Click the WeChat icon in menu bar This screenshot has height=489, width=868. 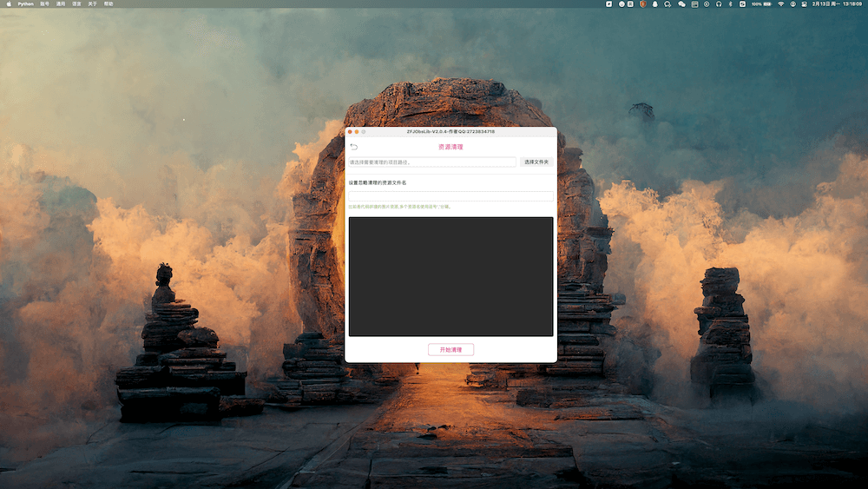click(x=682, y=3)
